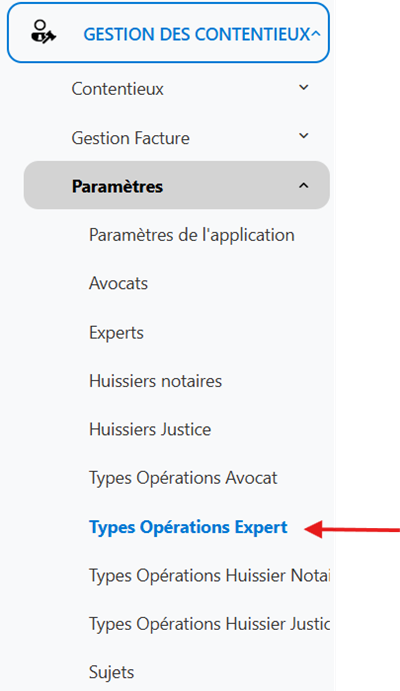
Task: Open Paramètres de l'application
Action: [192, 235]
